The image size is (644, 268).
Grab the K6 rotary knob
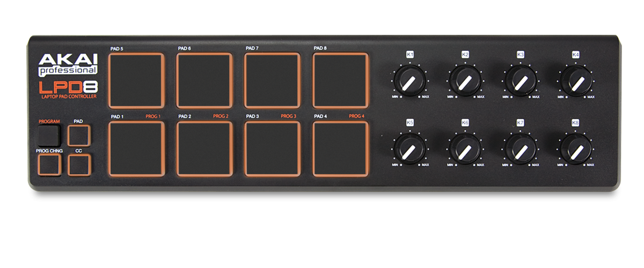point(465,150)
